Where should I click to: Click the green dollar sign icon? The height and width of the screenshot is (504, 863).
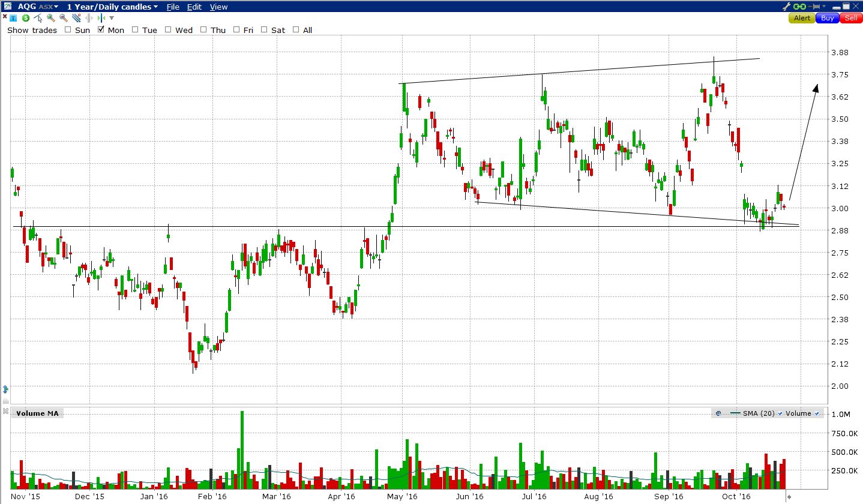(x=26, y=18)
